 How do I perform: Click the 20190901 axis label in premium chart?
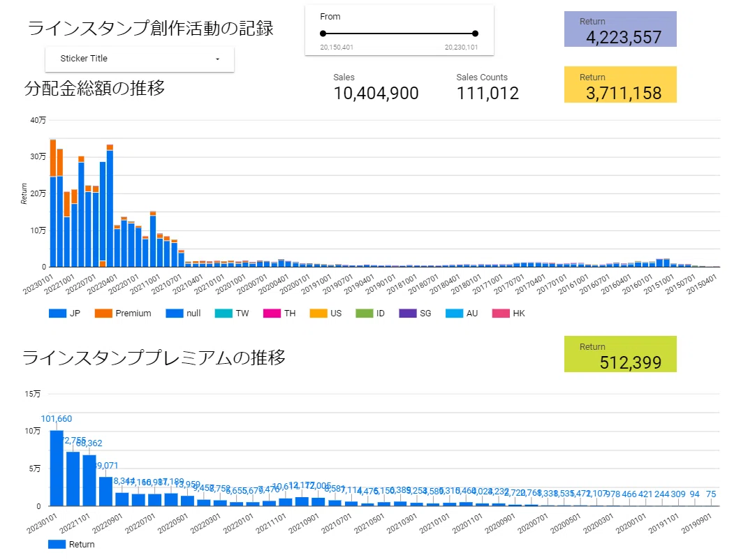coord(696,523)
